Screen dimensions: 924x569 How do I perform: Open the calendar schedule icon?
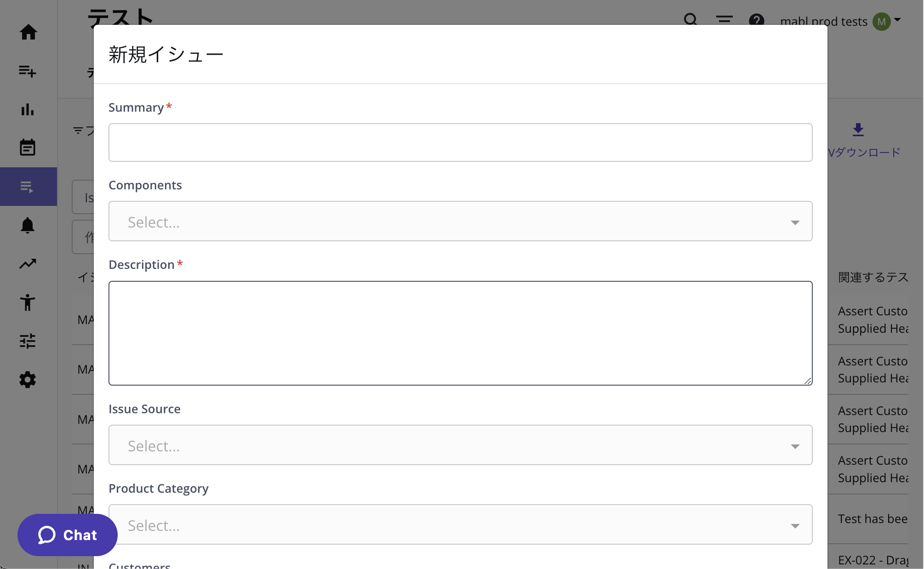(28, 148)
